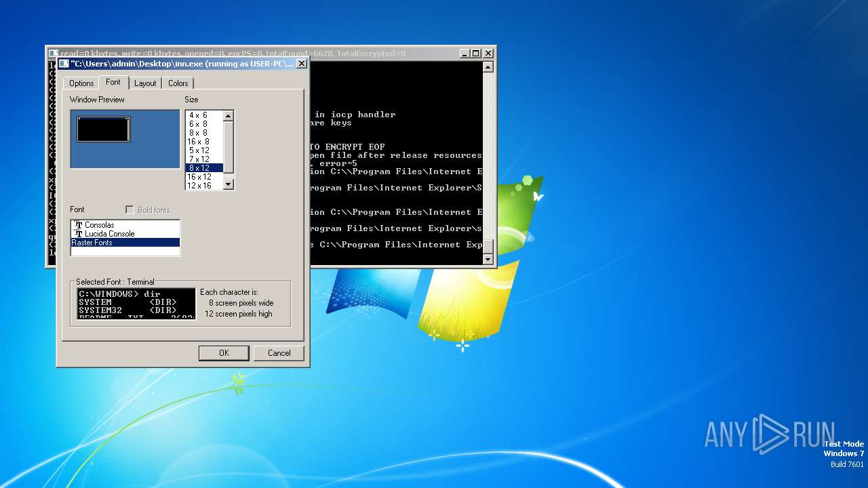This screenshot has height=488, width=868.
Task: Choose font size 8 x 8
Action: [x=204, y=133]
